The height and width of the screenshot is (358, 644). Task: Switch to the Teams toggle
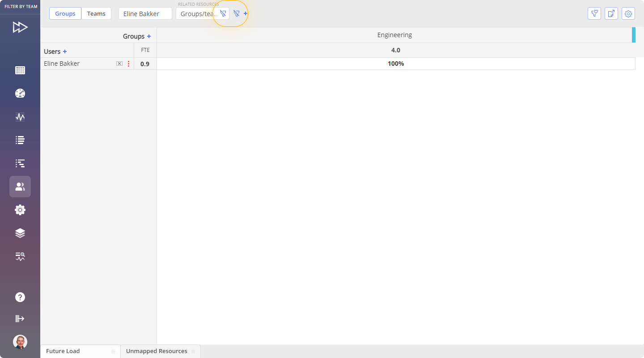(96, 13)
